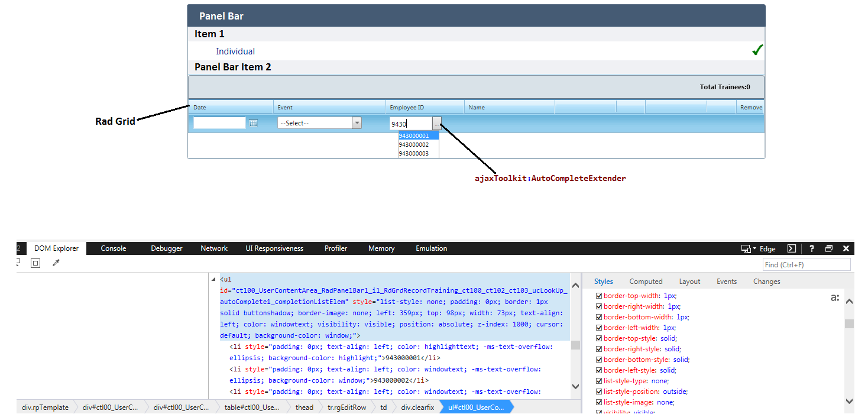Select the ul#ctl00_UserCo... breadcrumb
868x414 pixels.
[476, 407]
